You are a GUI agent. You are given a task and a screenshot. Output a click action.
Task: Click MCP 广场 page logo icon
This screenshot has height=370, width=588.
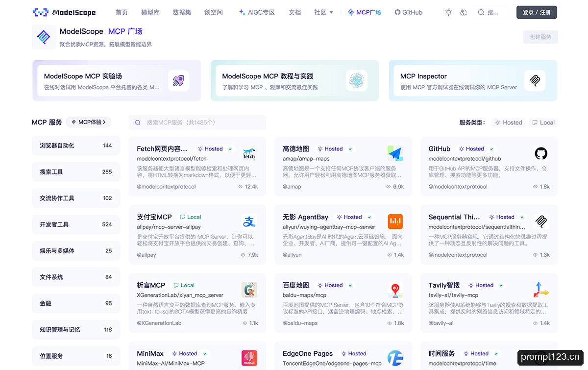[x=44, y=37]
